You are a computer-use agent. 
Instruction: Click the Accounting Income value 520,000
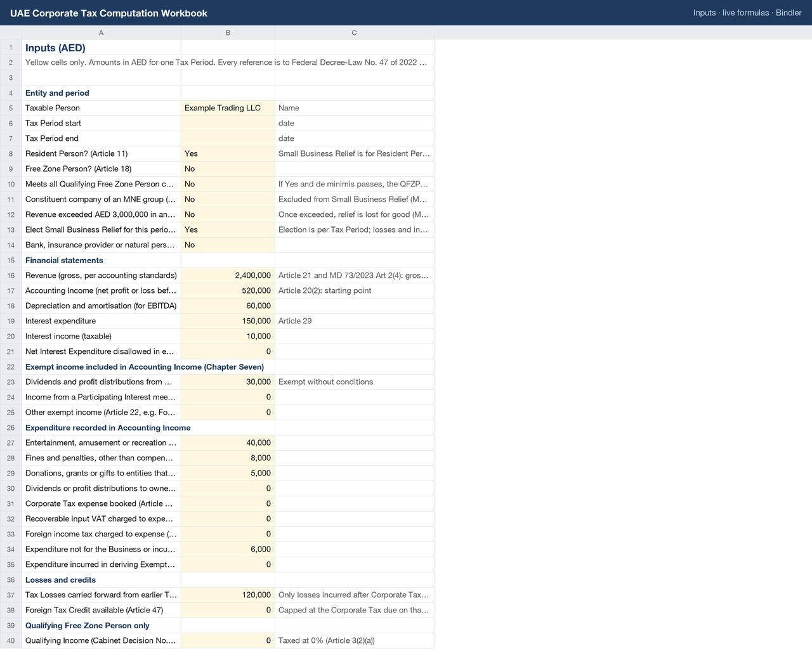tap(228, 290)
